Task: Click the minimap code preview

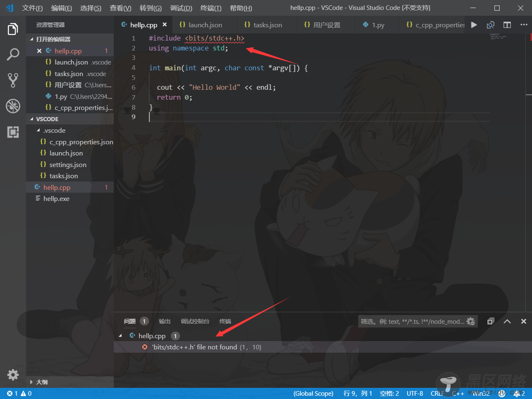Action: [498, 37]
